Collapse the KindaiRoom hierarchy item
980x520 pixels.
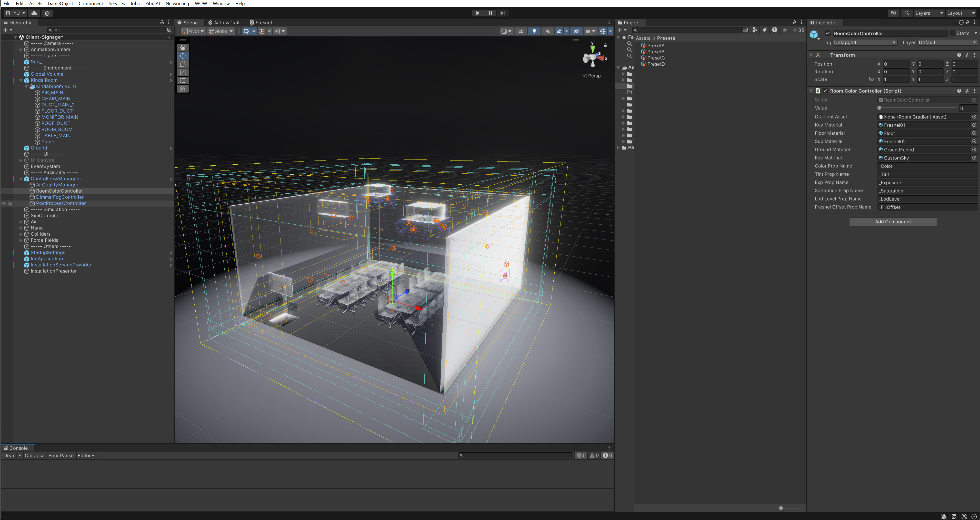pos(21,80)
